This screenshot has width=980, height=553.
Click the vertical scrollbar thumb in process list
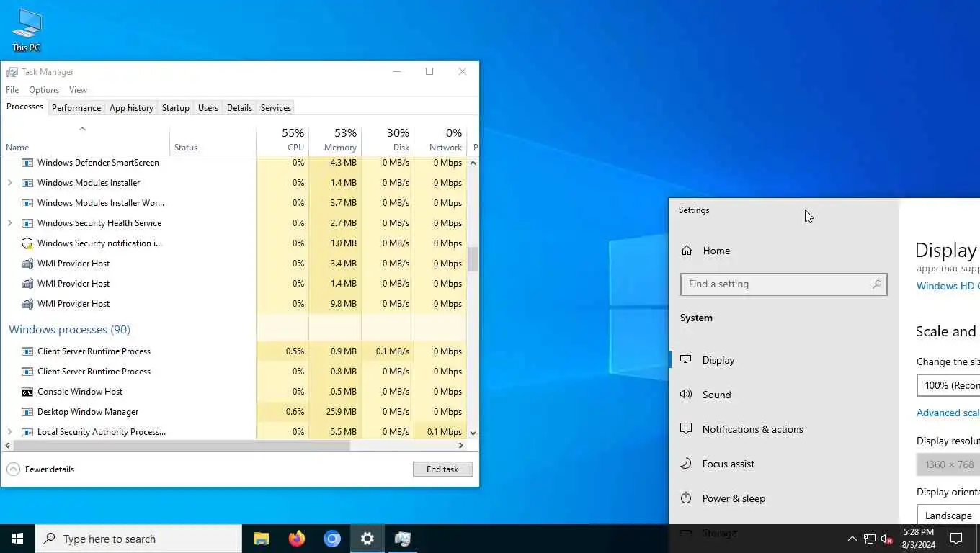473,259
